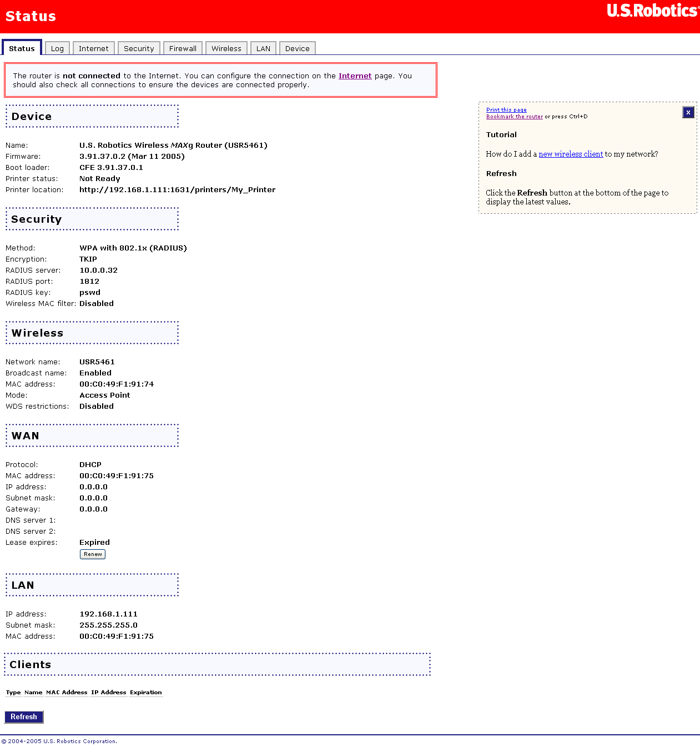Screen dimensions: 700x747
Task: Open the new wireless client tutorial link
Action: point(571,154)
